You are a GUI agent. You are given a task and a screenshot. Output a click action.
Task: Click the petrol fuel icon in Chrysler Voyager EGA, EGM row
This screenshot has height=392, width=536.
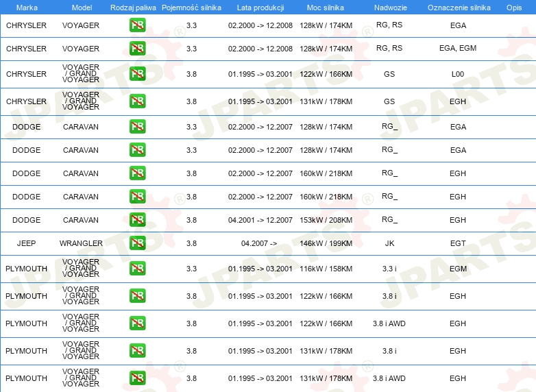click(137, 48)
